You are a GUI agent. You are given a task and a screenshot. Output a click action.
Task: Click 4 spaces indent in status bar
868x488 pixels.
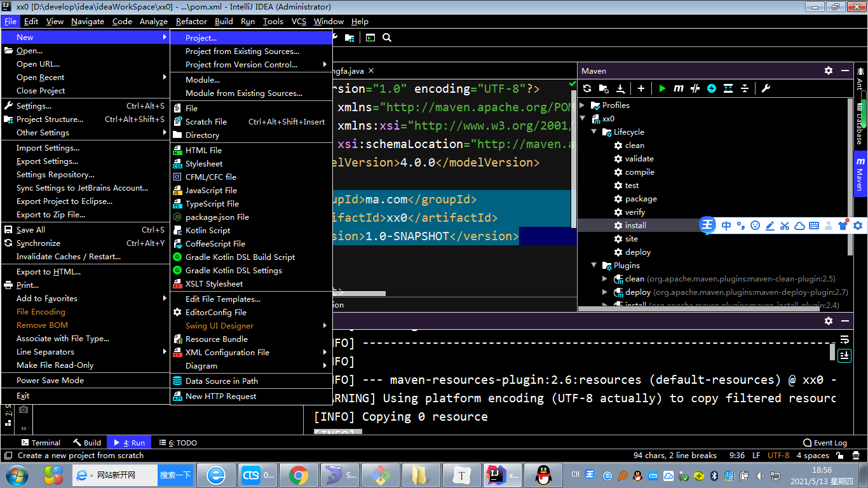click(x=813, y=455)
